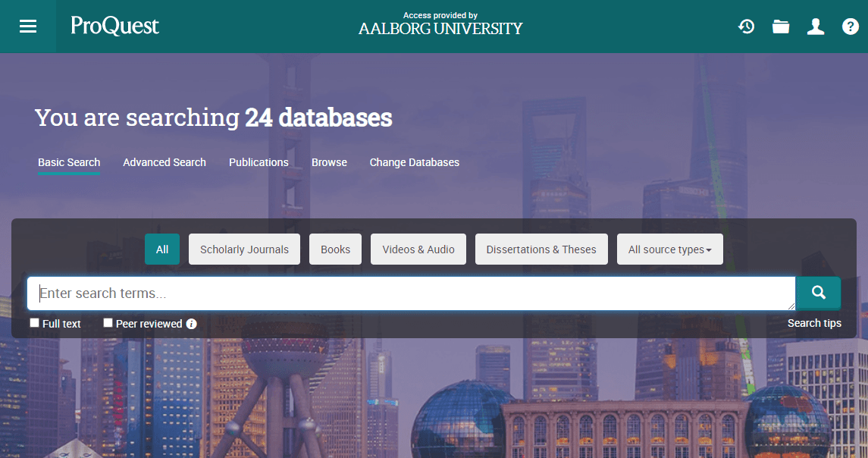Open the Publications tab
The image size is (868, 458).
pos(259,162)
